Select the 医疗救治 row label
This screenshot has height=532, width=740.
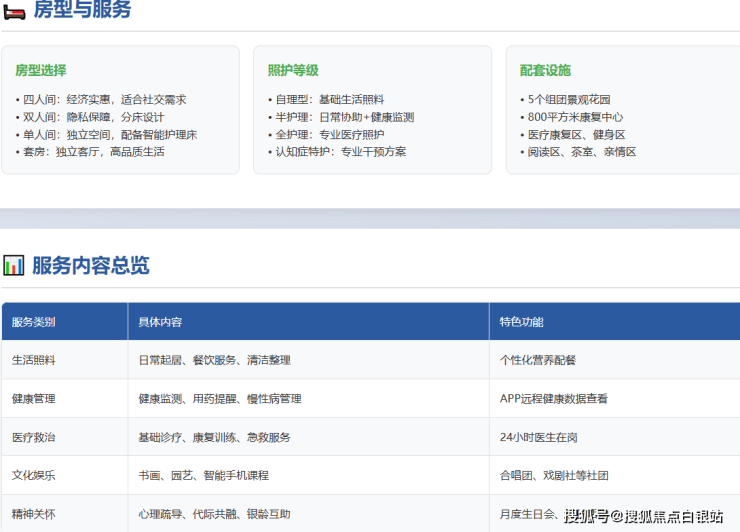click(x=34, y=437)
